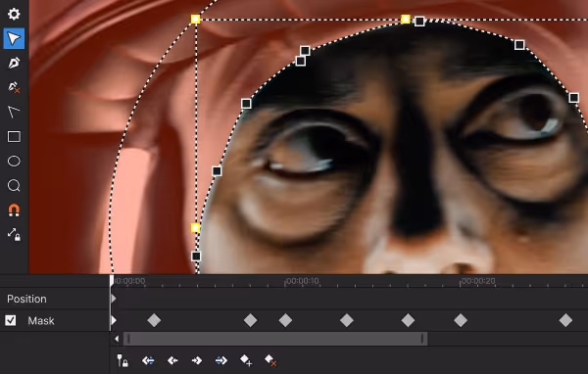588x374 pixels.
Task: Select the mask anchor at the far right edge
Action: [x=573, y=98]
